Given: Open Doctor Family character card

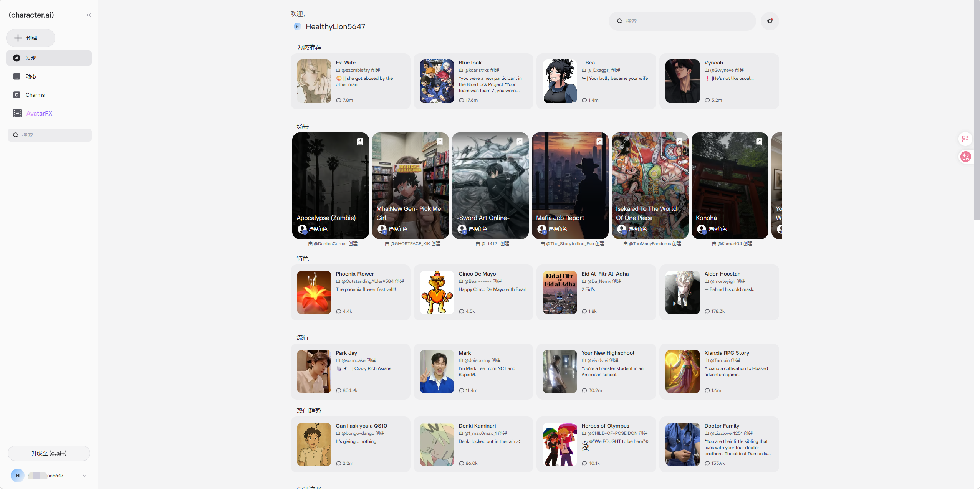Looking at the screenshot, I should [x=719, y=444].
